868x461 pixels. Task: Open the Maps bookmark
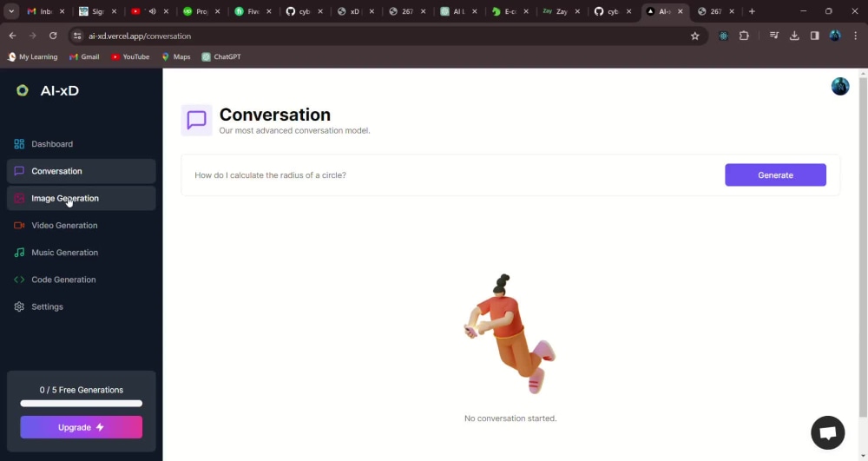pos(176,56)
